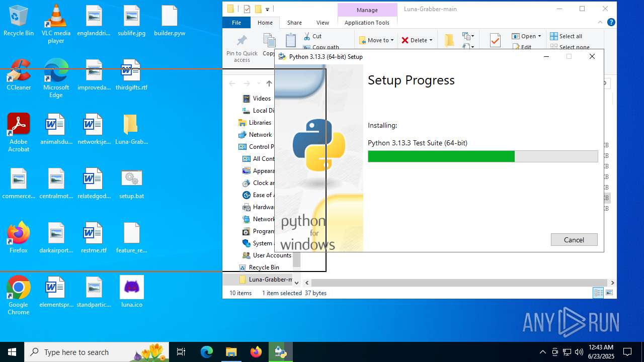Open Edge from the taskbar

point(207,352)
